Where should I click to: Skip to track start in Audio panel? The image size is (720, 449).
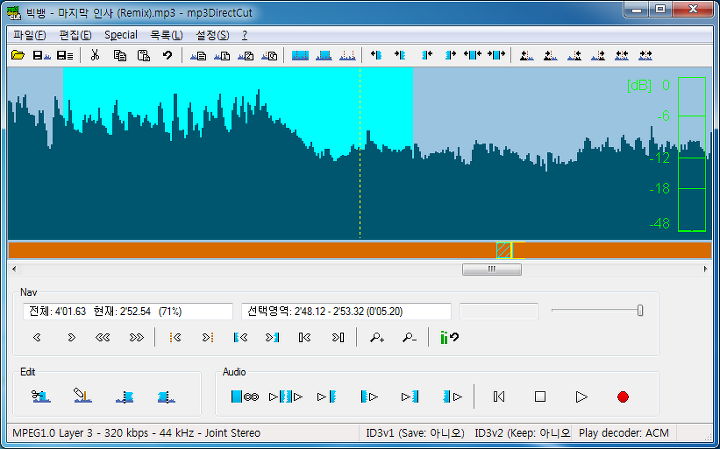click(499, 397)
